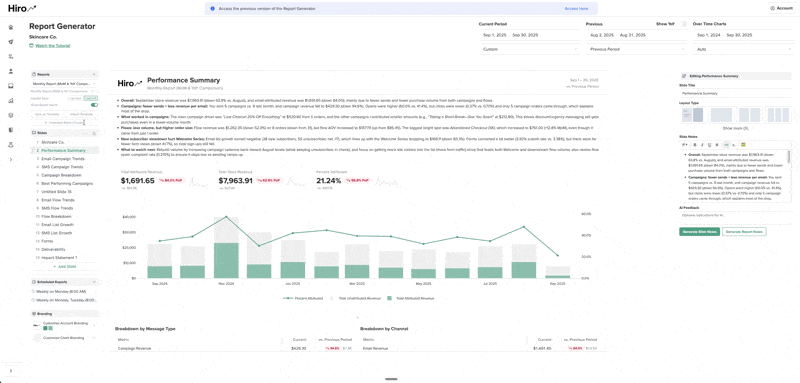
Task: Expand Customize Client Branding options
Action: click(94, 338)
